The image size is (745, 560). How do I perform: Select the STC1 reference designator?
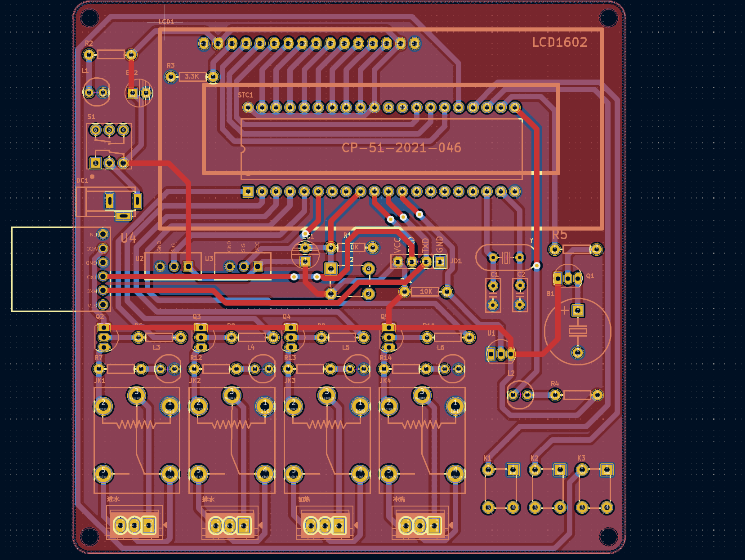(245, 95)
